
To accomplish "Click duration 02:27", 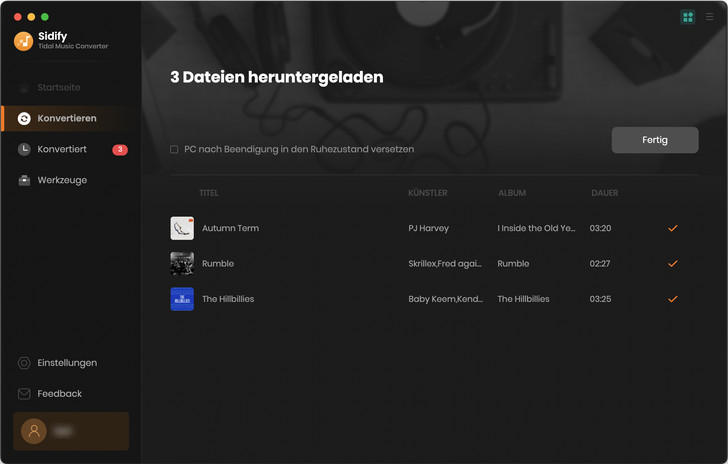I will [600, 263].
